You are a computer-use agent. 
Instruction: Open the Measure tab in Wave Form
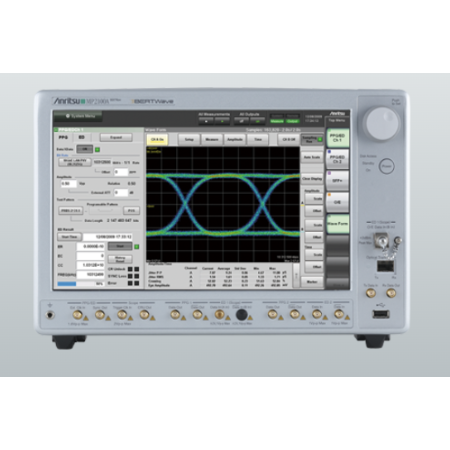click(x=212, y=139)
